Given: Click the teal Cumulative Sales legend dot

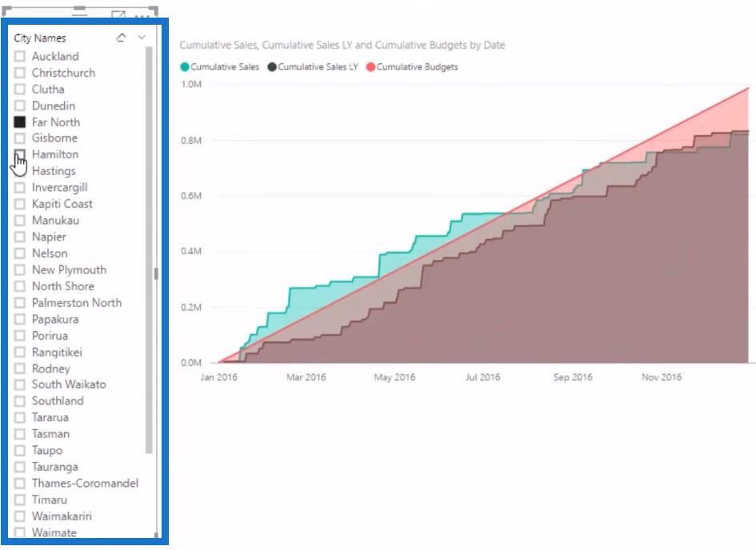Looking at the screenshot, I should click(x=185, y=67).
